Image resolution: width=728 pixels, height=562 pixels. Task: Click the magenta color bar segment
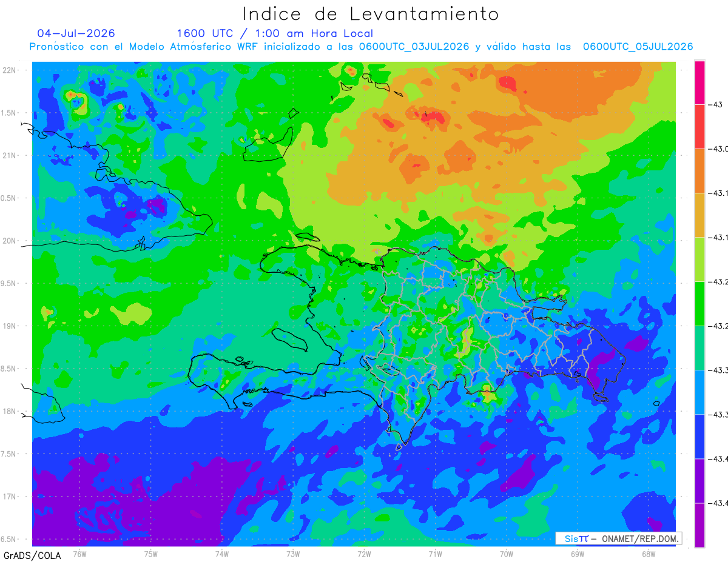click(x=699, y=82)
